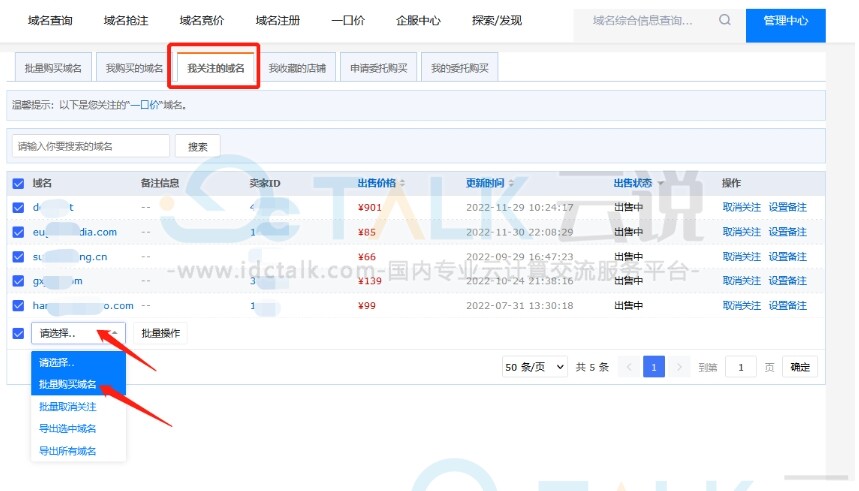
Task: Open 域名注册 in top navigation
Action: coord(278,21)
